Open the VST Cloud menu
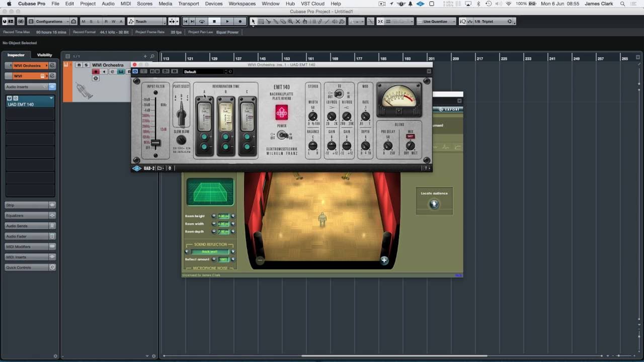 pyautogui.click(x=312, y=4)
